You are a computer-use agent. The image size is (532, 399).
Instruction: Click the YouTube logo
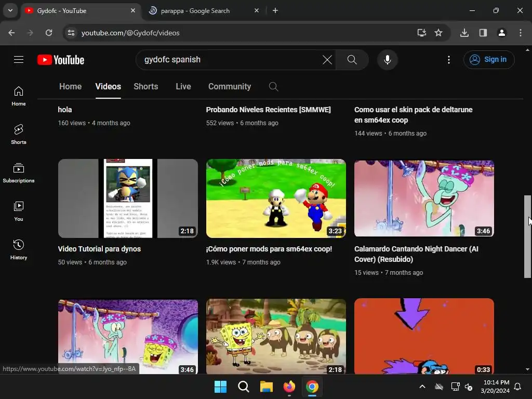pyautogui.click(x=61, y=60)
